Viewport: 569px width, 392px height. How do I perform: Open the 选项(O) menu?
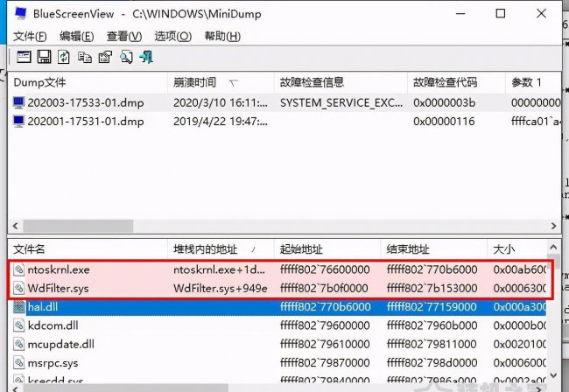coord(172,36)
